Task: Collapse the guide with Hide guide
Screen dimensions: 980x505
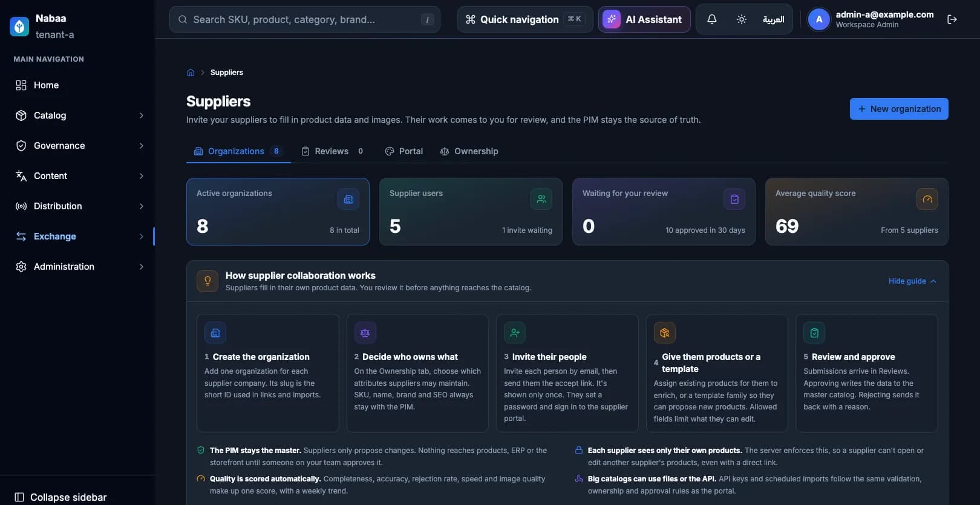Action: click(912, 281)
